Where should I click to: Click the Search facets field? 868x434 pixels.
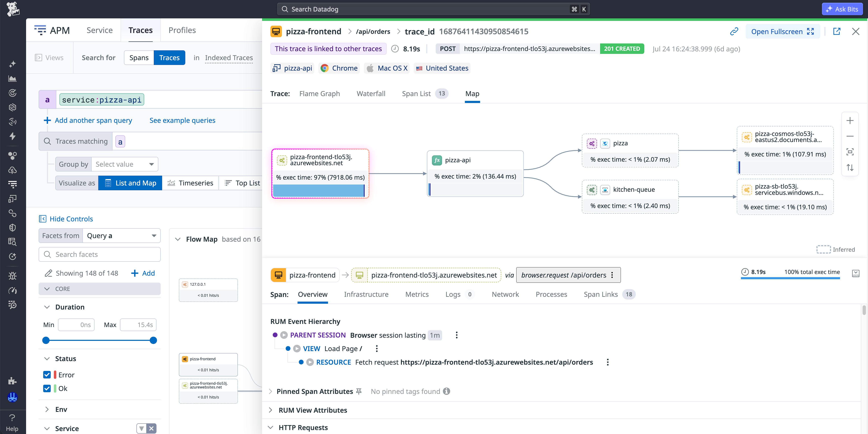pos(99,255)
